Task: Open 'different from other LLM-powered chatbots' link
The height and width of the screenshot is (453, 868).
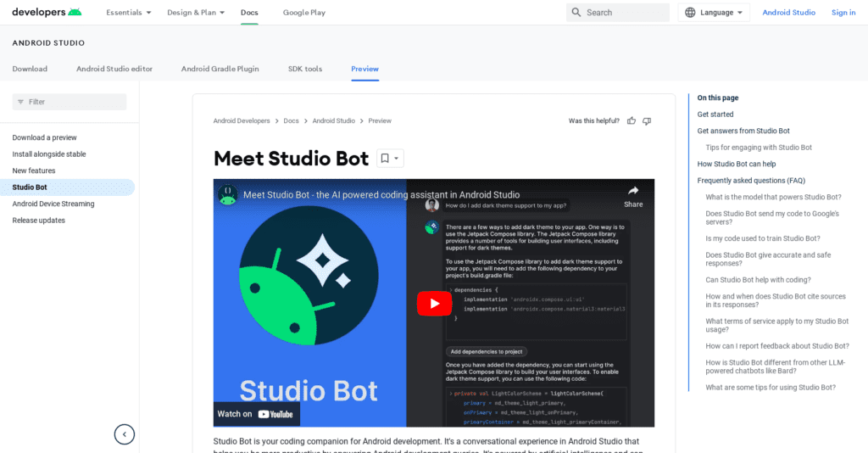Action: coord(775,366)
